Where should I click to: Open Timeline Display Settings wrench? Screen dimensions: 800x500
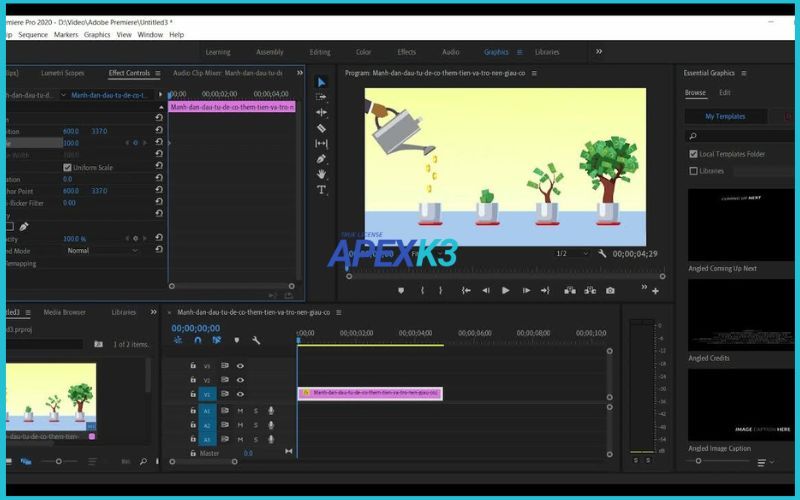(256, 340)
